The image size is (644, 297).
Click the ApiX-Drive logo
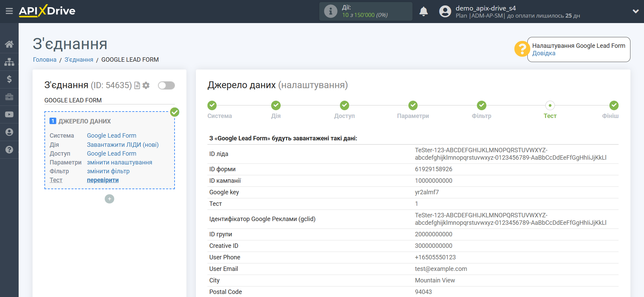click(x=47, y=11)
